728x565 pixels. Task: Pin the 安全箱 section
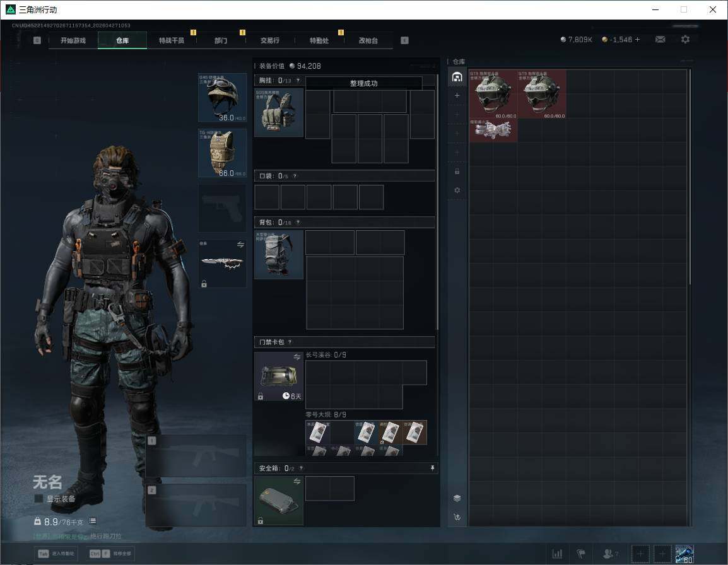point(432,468)
